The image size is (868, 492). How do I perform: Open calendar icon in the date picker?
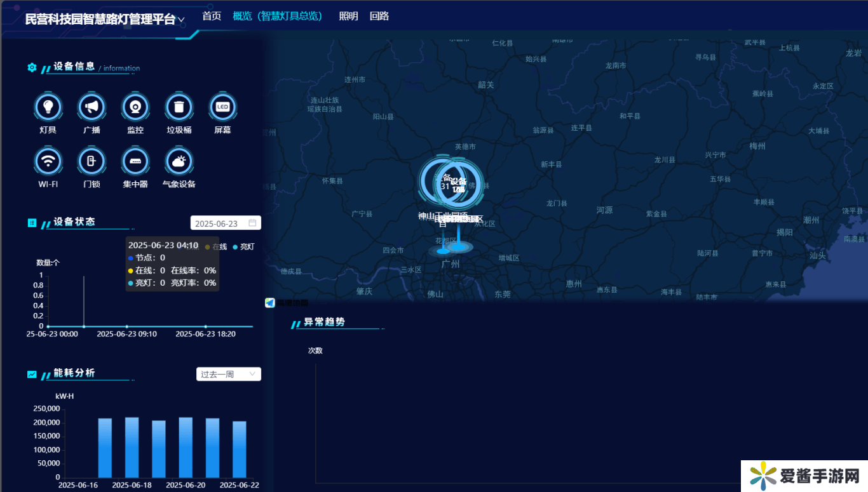(252, 223)
